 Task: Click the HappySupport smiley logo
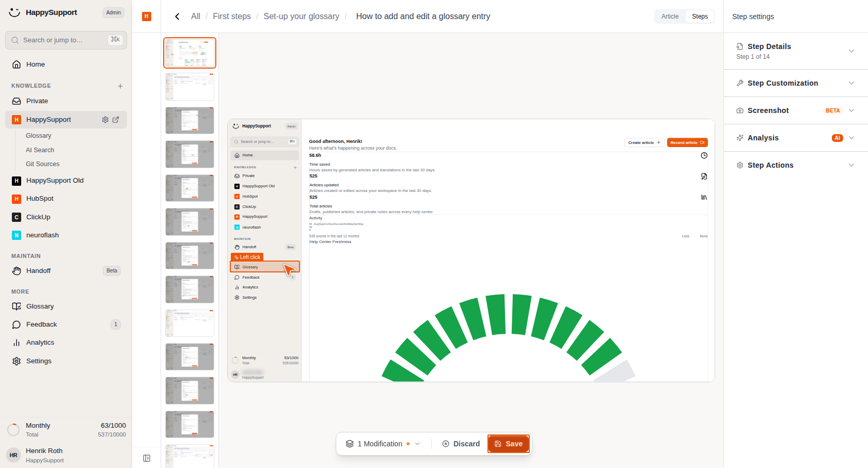[x=14, y=12]
